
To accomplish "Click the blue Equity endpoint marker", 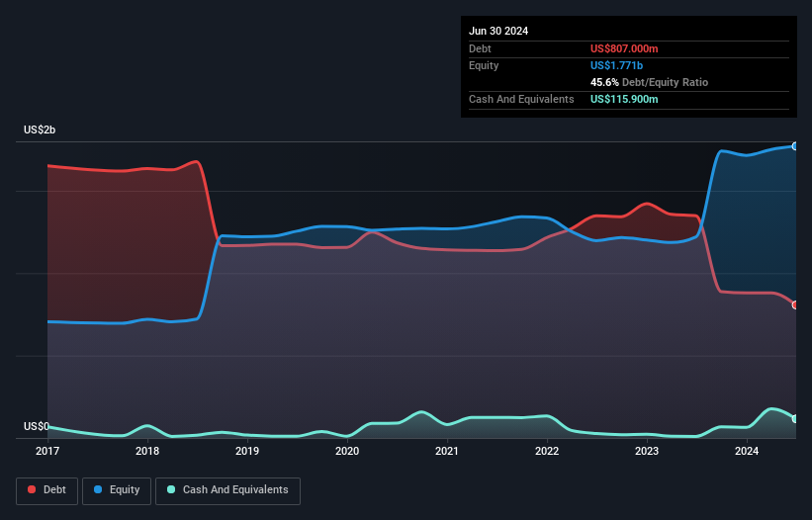I will (x=795, y=146).
